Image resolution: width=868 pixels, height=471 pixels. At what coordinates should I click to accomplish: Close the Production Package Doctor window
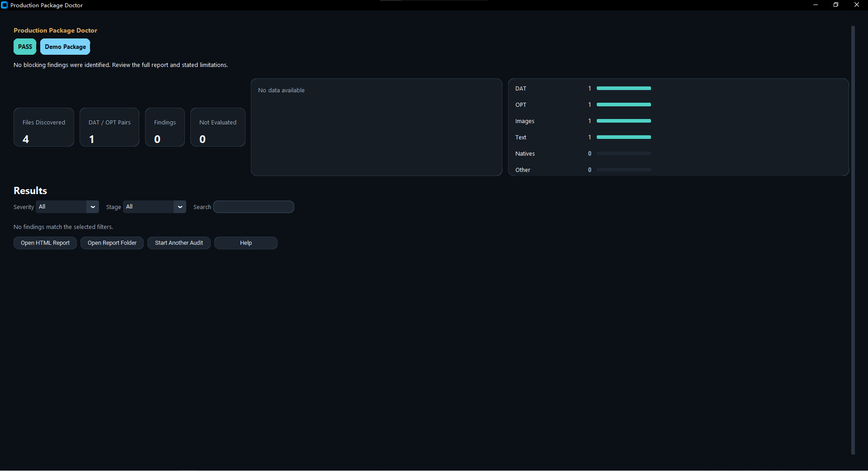[x=857, y=5]
